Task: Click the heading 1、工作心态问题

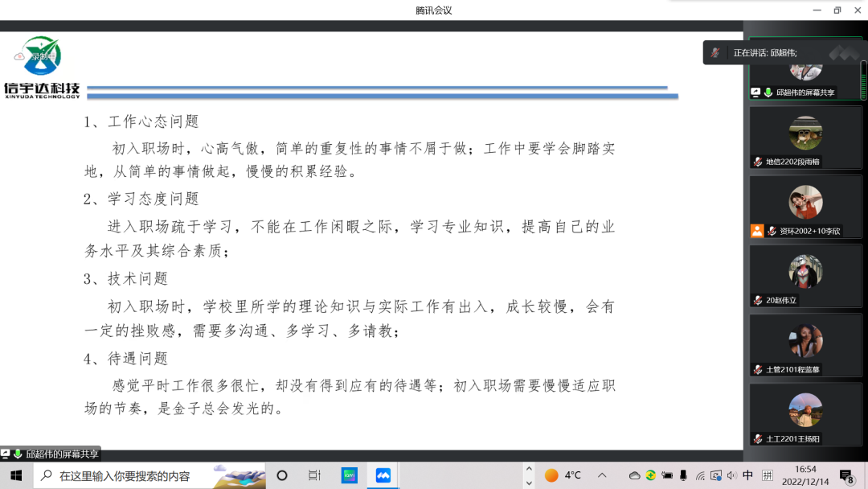Action: coord(141,121)
